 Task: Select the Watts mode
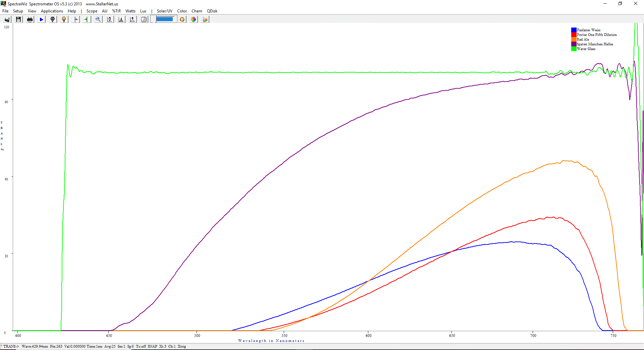130,11
